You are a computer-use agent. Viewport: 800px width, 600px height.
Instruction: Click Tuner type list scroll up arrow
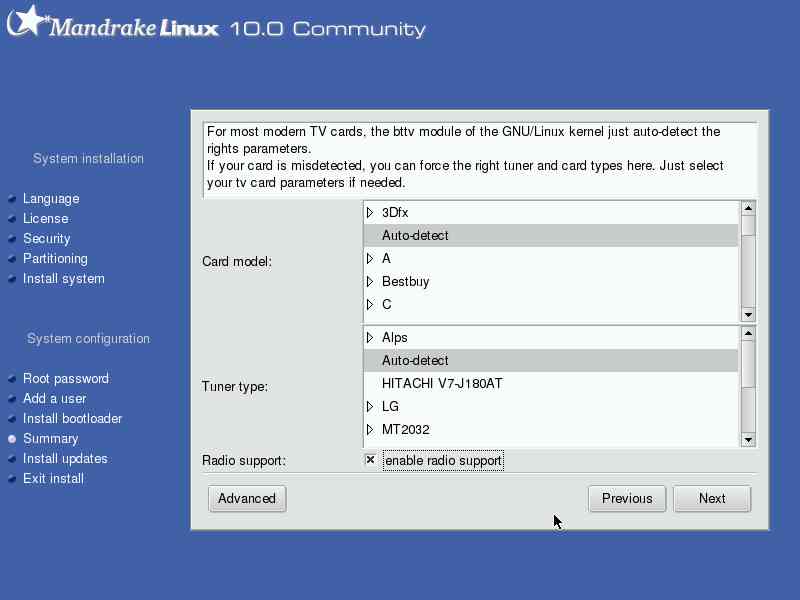tap(748, 333)
